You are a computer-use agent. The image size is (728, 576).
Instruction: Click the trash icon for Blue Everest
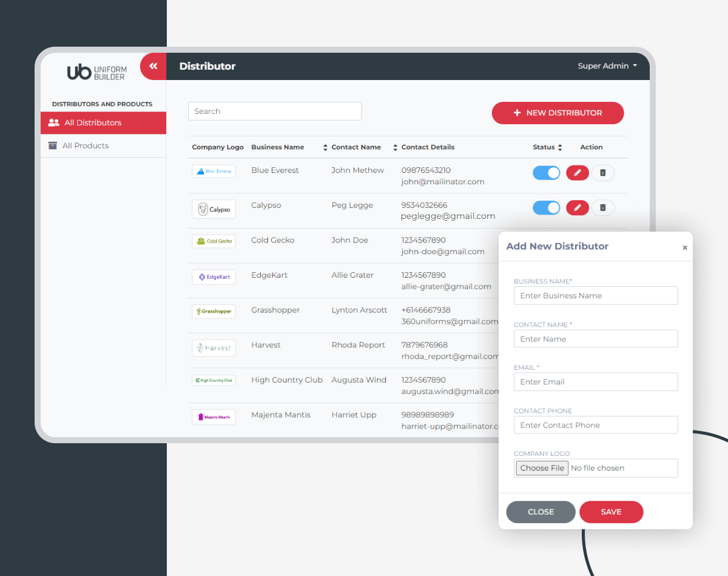pyautogui.click(x=603, y=173)
